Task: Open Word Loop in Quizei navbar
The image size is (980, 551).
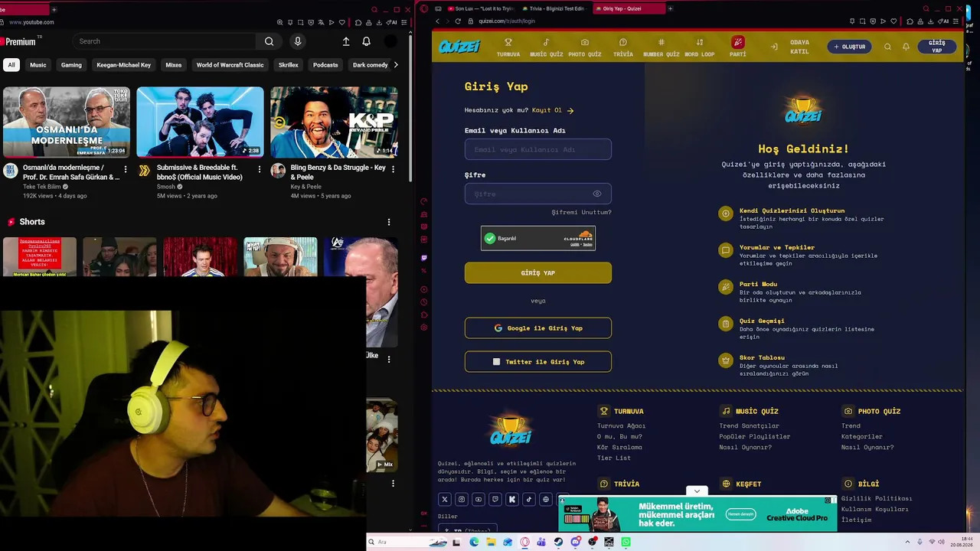Action: (699, 47)
